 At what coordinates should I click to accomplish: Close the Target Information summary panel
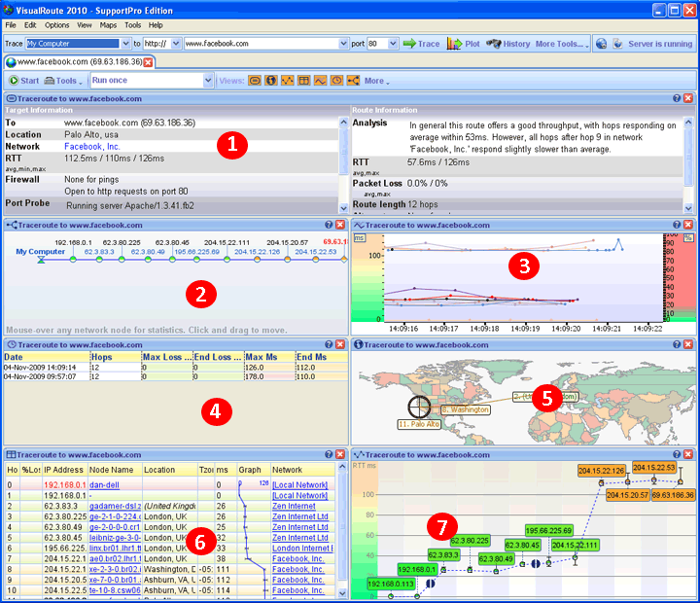(x=688, y=98)
